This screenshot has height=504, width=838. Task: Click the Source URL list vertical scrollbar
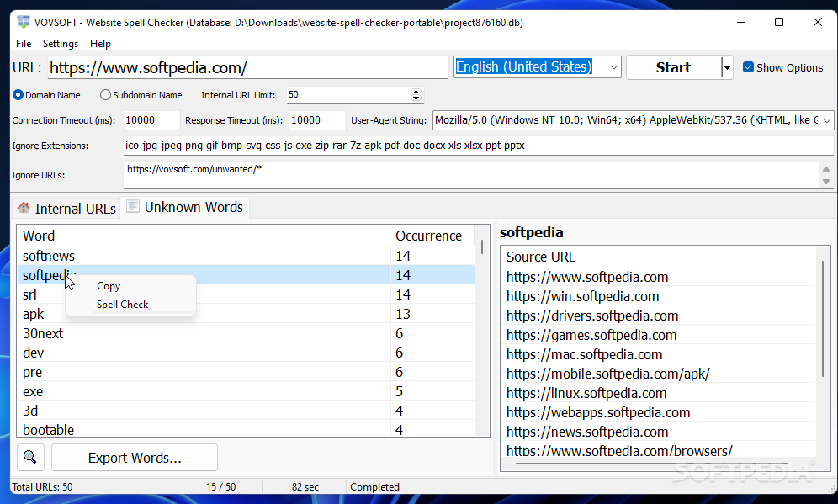click(x=823, y=320)
